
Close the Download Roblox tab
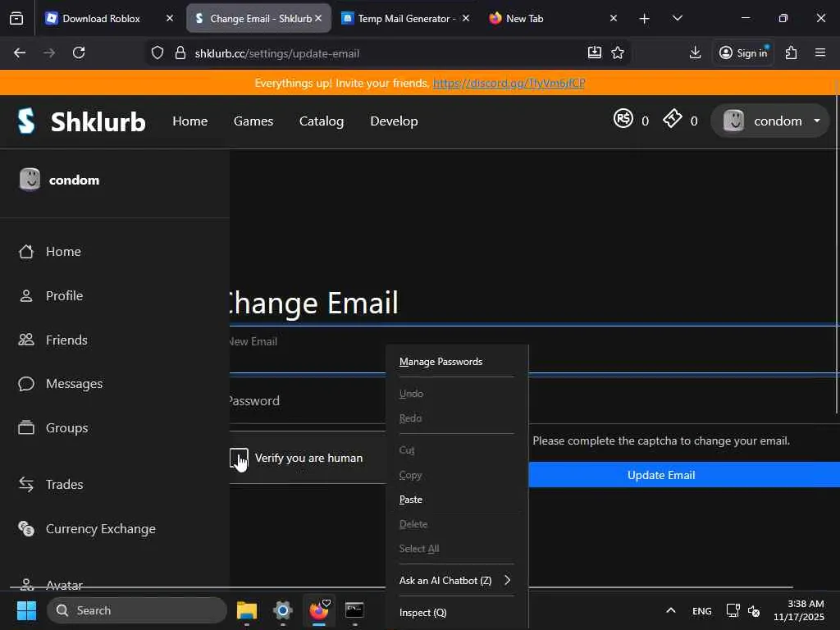[x=170, y=18]
